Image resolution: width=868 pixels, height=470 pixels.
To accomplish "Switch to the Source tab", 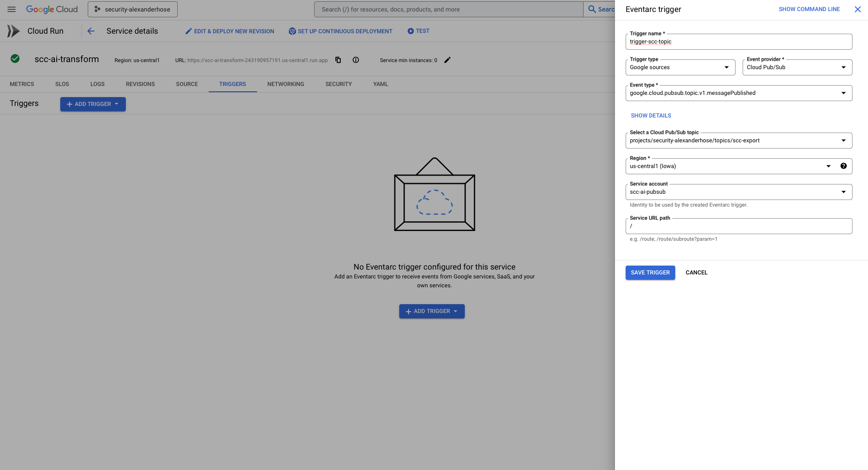I will (187, 84).
